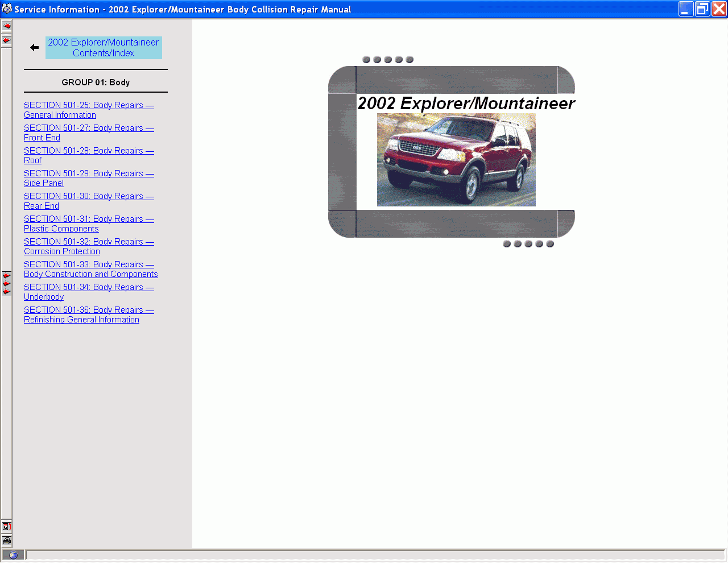Click the printer icon to print
The height and width of the screenshot is (563, 728).
pos(7,541)
